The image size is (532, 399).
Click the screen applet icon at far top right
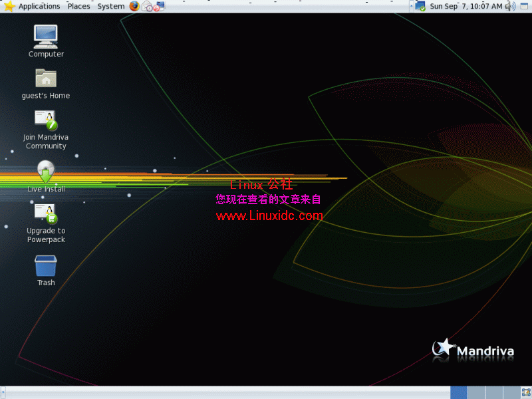524,6
